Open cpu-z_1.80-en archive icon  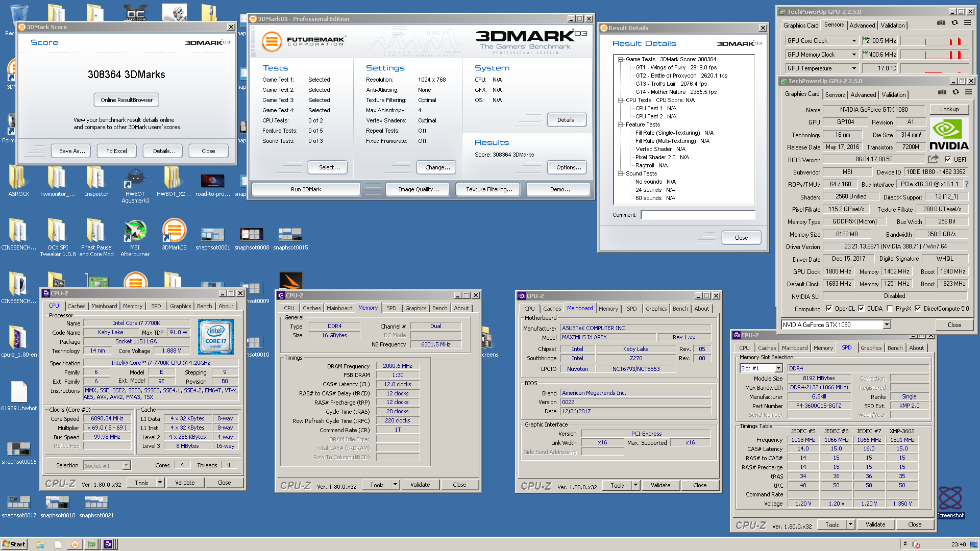pos(19,342)
